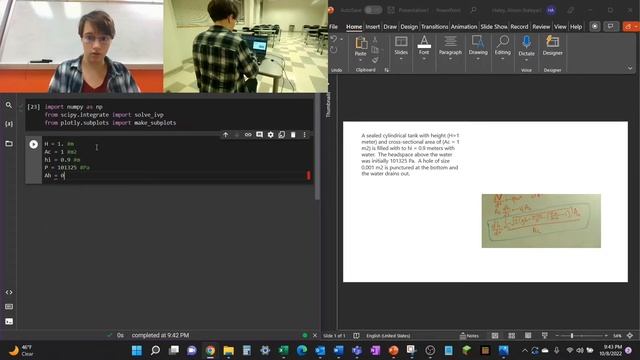This screenshot has height=360, width=640.
Task: Click the PowerPoint Redo icon
Action: point(334,50)
